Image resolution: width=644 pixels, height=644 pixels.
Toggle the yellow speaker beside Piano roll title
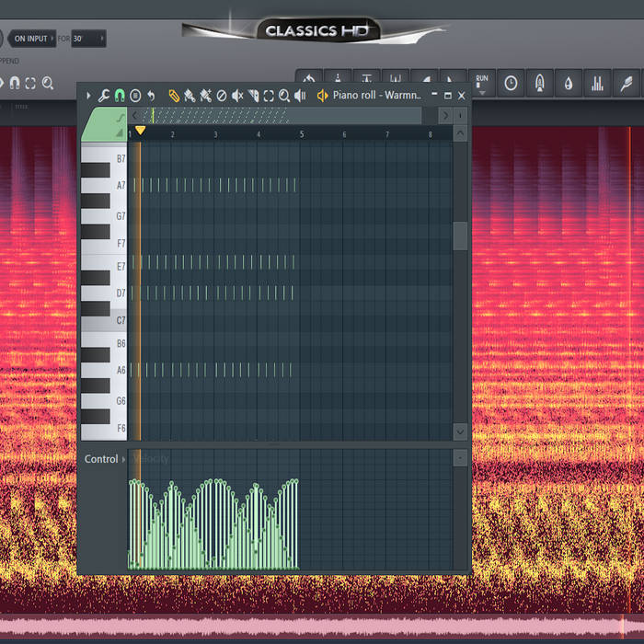322,96
